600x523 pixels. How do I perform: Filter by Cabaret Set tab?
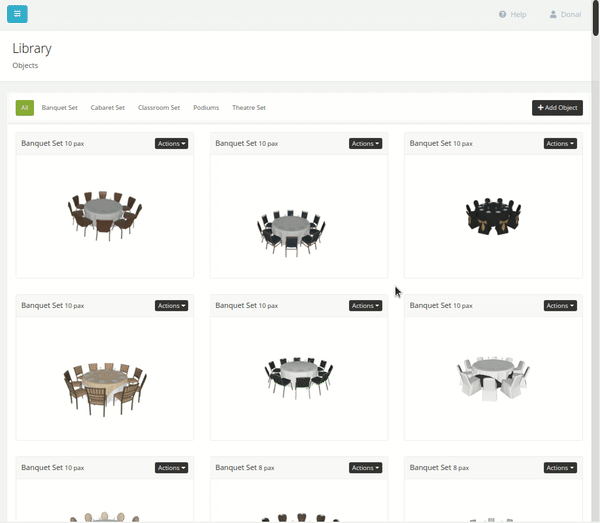click(x=108, y=108)
